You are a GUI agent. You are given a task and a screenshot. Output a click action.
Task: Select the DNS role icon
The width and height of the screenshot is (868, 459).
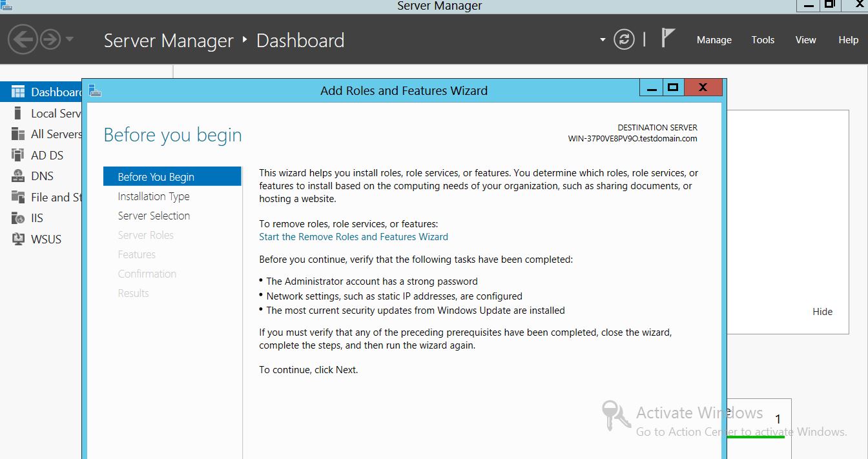coord(18,176)
